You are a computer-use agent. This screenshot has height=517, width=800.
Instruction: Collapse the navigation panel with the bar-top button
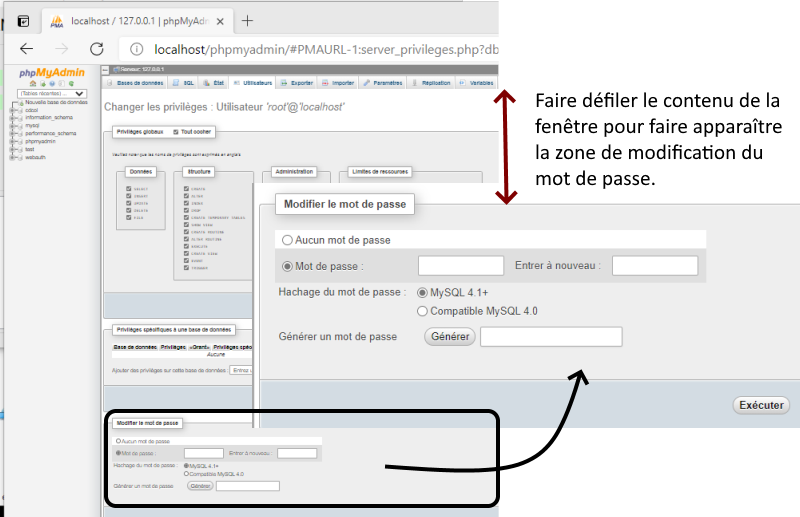pos(105,70)
